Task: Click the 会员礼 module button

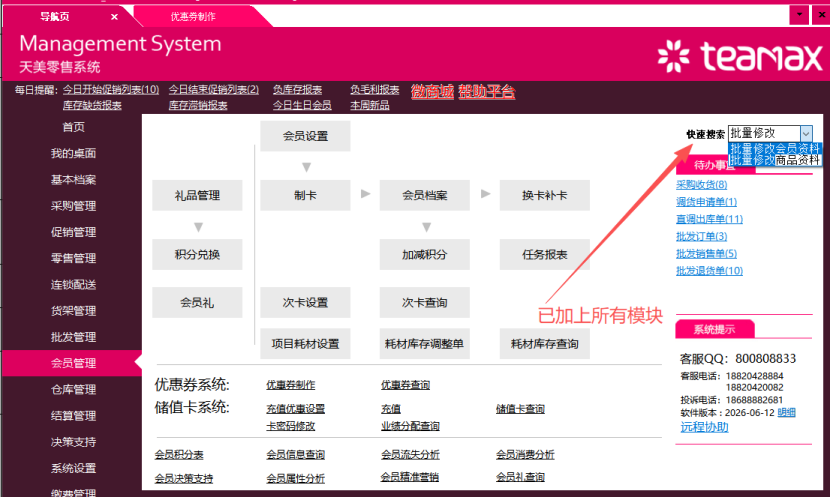Action: click(x=197, y=303)
